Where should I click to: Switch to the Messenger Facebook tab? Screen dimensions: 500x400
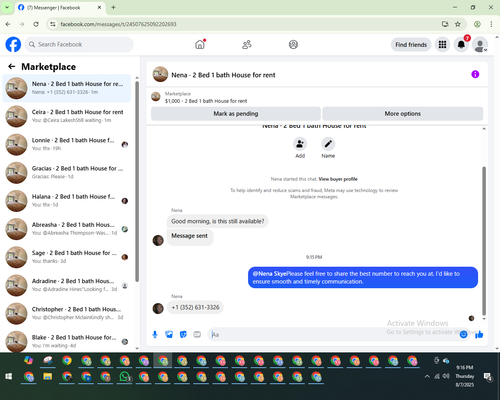point(60,7)
